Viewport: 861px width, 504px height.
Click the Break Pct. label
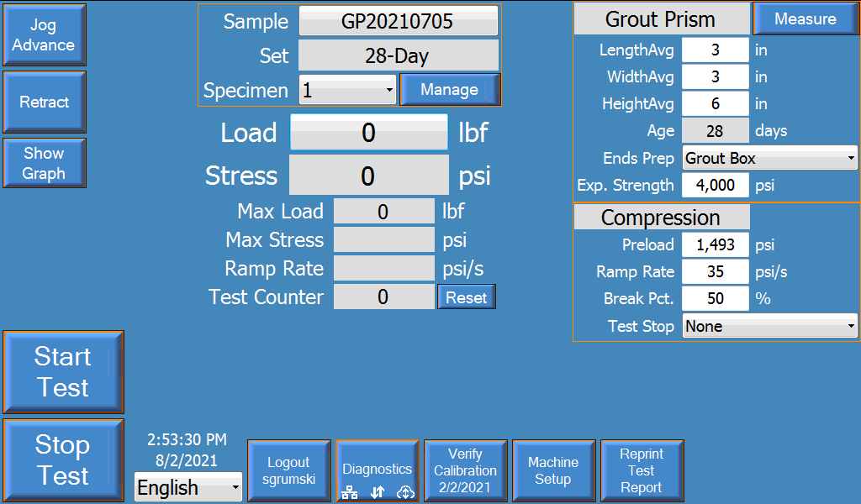click(639, 298)
